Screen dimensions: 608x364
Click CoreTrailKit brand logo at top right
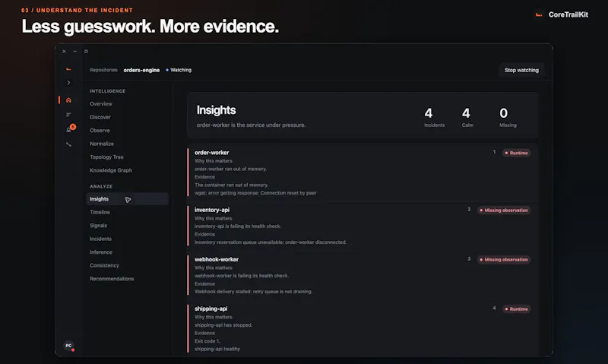pos(562,14)
